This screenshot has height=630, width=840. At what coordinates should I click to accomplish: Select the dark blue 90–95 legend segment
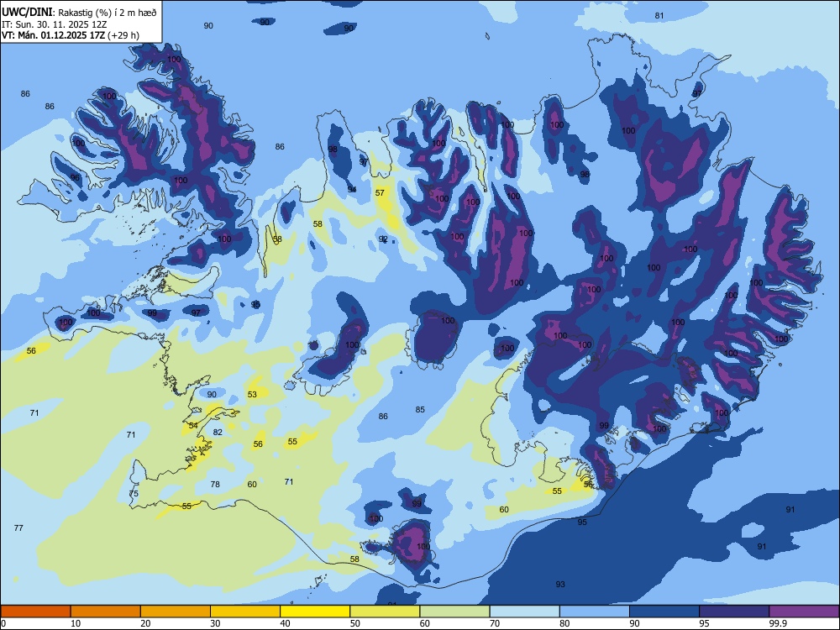pyautogui.click(x=664, y=612)
